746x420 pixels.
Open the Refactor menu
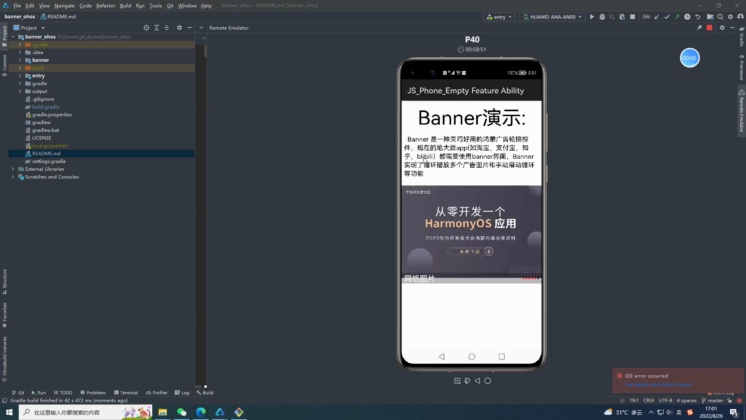point(105,5)
